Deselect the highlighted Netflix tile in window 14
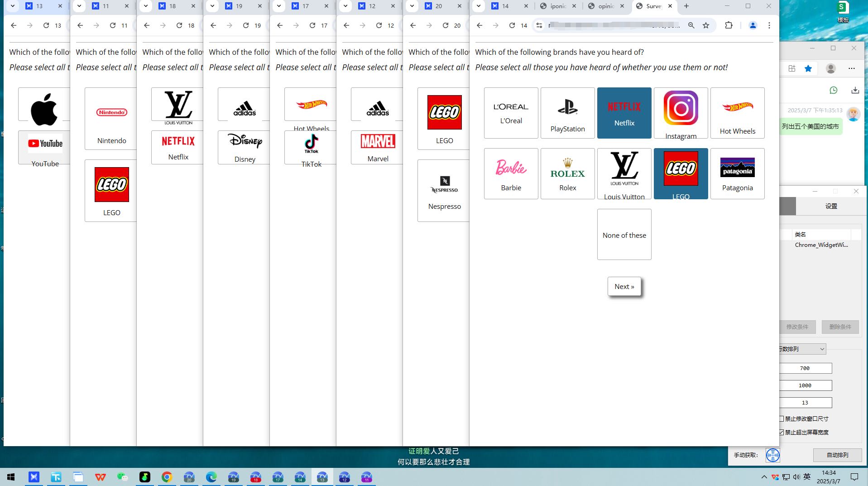Viewport: 868px width, 486px height. coord(624,113)
